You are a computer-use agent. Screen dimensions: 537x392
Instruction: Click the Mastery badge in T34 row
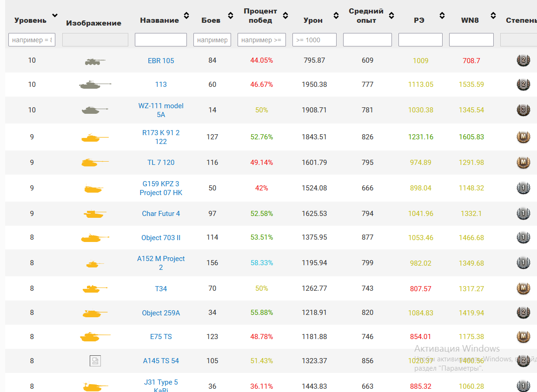click(523, 288)
